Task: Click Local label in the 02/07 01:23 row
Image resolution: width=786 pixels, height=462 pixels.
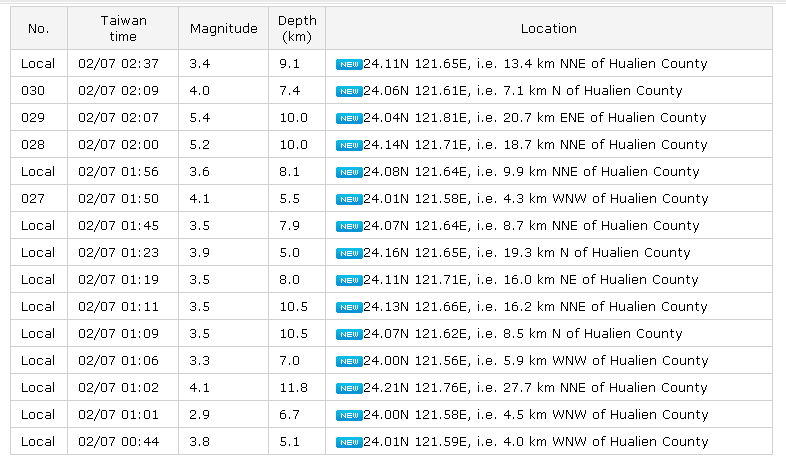Action: coord(38,253)
